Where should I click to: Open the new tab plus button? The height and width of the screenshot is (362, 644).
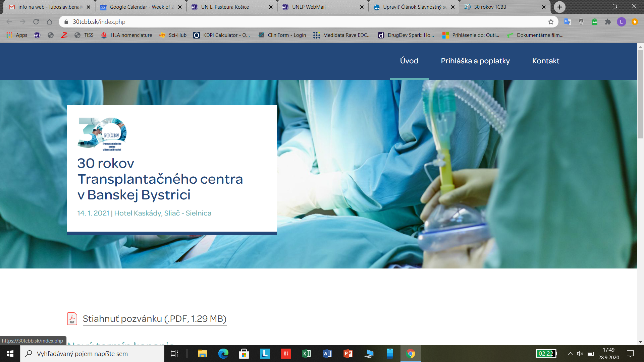click(x=559, y=7)
